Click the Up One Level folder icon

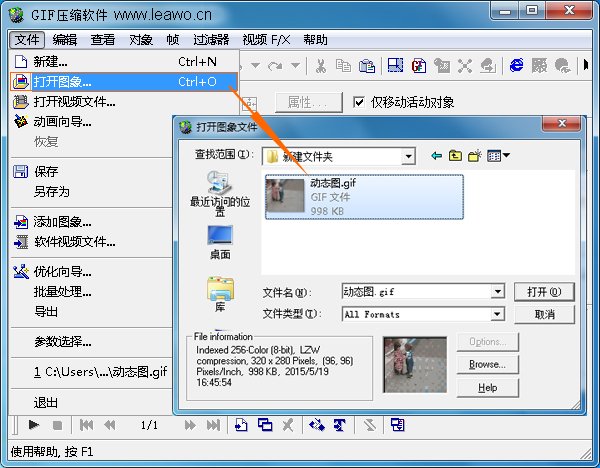click(456, 156)
